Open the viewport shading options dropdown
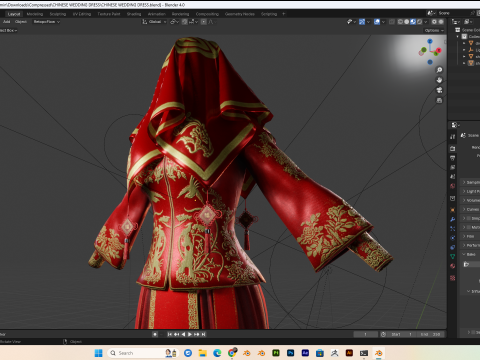Viewport: 480px width, 360px height. [426, 22]
